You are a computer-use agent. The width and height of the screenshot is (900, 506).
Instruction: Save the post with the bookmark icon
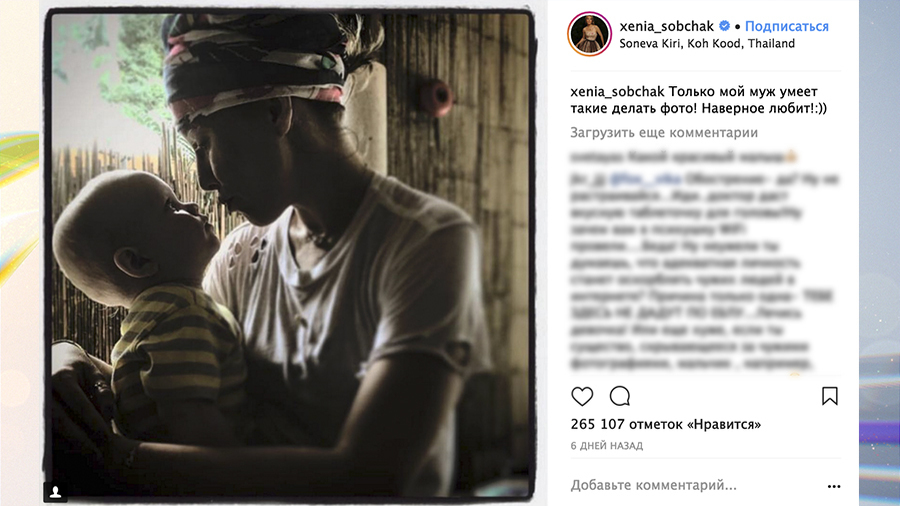(x=829, y=396)
